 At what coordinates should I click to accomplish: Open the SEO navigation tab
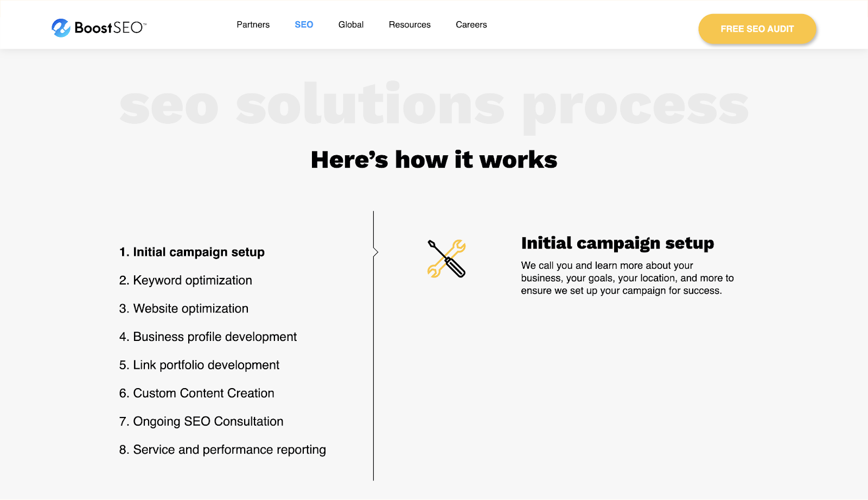click(304, 24)
